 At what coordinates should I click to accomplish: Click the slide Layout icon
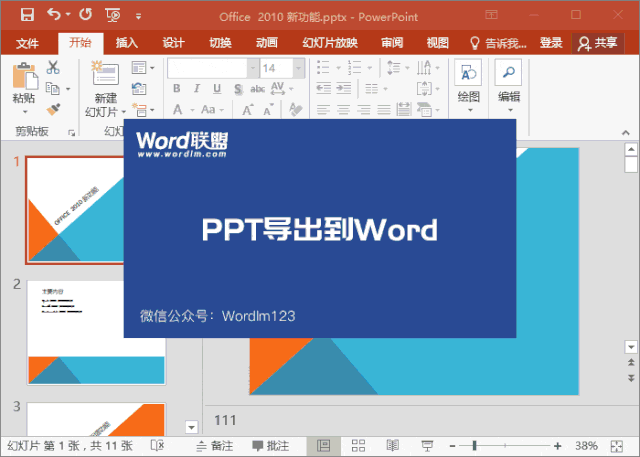click(x=139, y=68)
